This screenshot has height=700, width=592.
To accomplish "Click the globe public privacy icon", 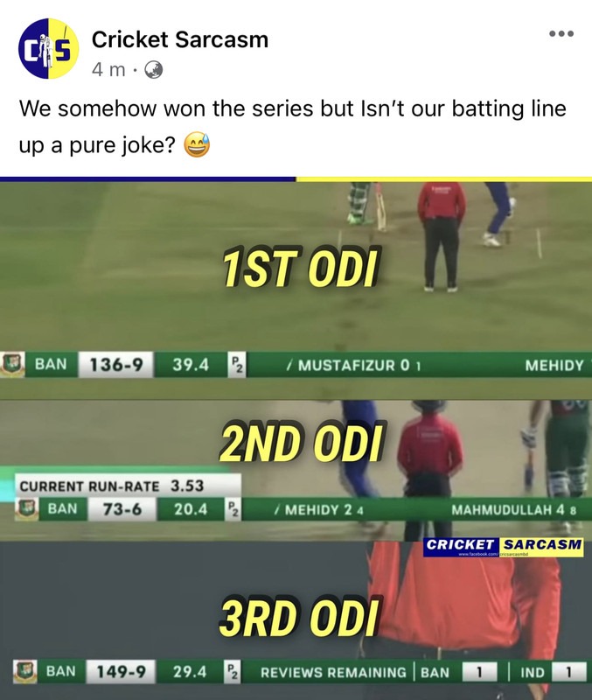I will [153, 70].
